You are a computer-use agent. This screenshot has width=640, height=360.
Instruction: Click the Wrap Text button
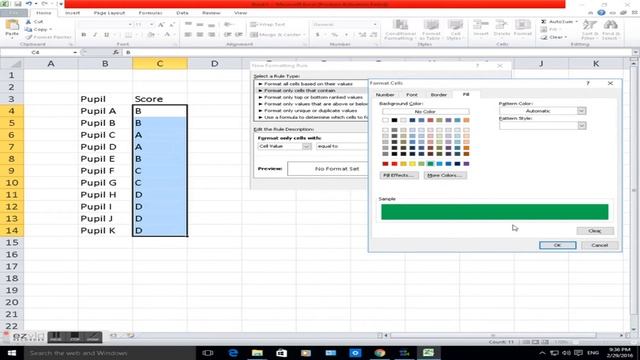tap(268, 24)
